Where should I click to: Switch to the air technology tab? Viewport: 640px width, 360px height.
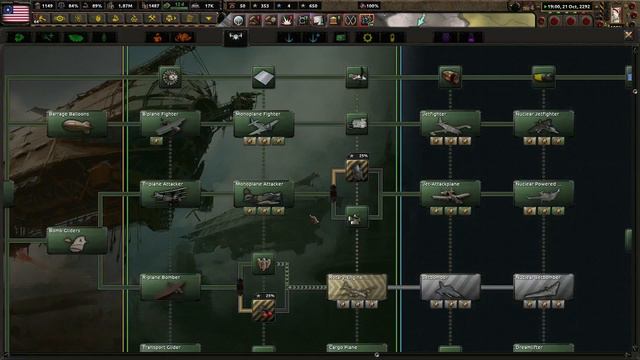coord(236,38)
